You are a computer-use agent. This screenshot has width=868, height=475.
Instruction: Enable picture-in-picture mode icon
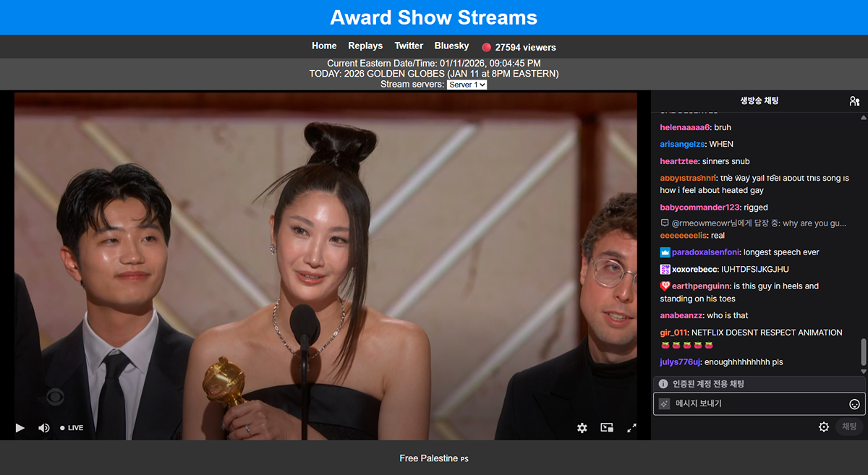(607, 428)
